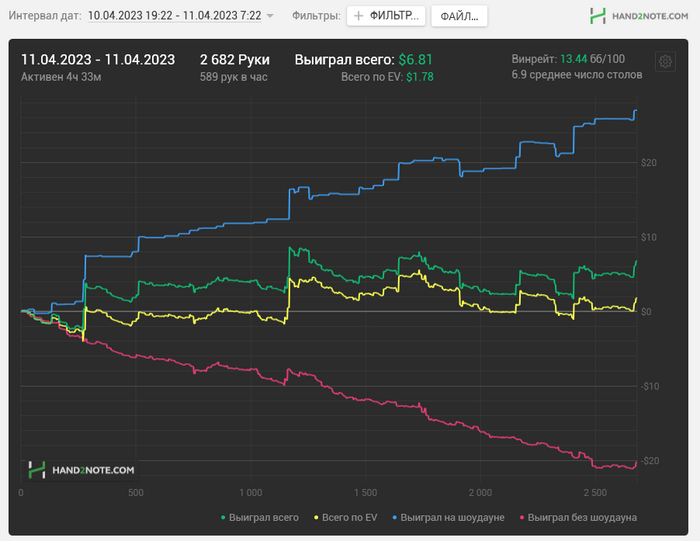Click the $20 axis label
The height and width of the screenshot is (541, 700).
(649, 163)
